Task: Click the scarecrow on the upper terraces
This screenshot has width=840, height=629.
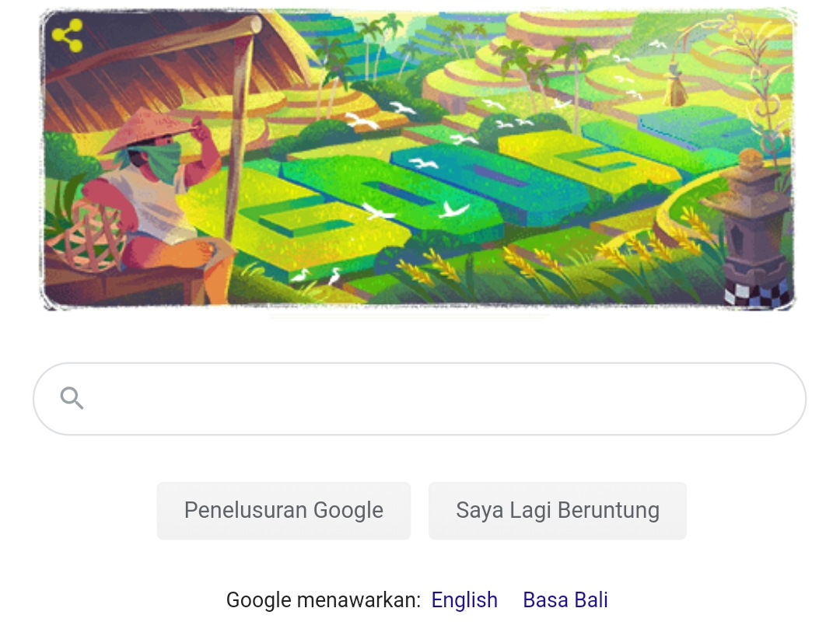Action: (675, 86)
